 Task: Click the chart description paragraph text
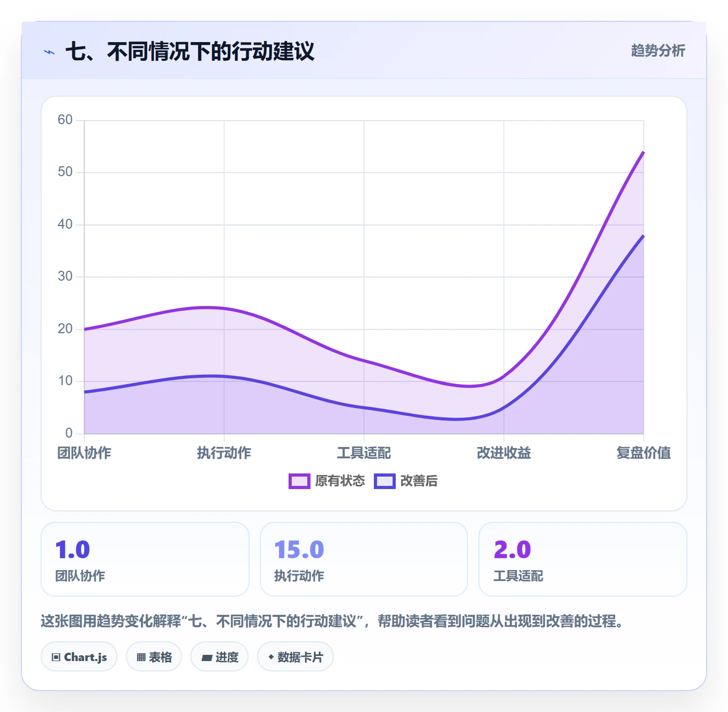point(332,621)
